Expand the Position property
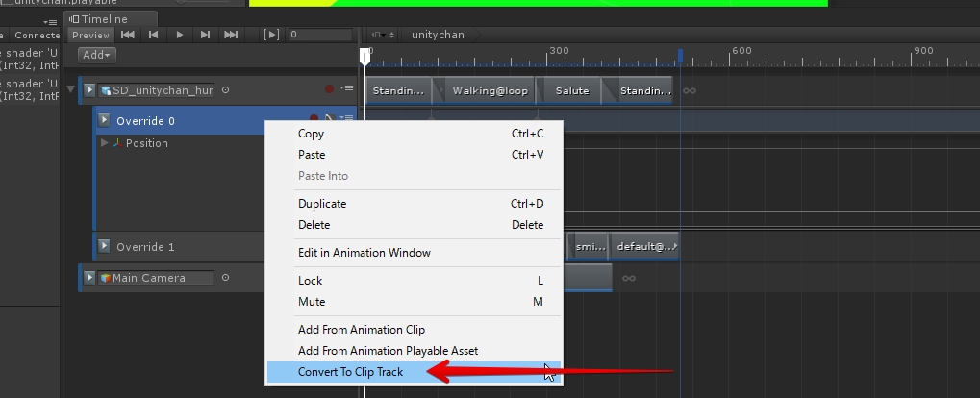The height and width of the screenshot is (398, 980). coord(105,142)
